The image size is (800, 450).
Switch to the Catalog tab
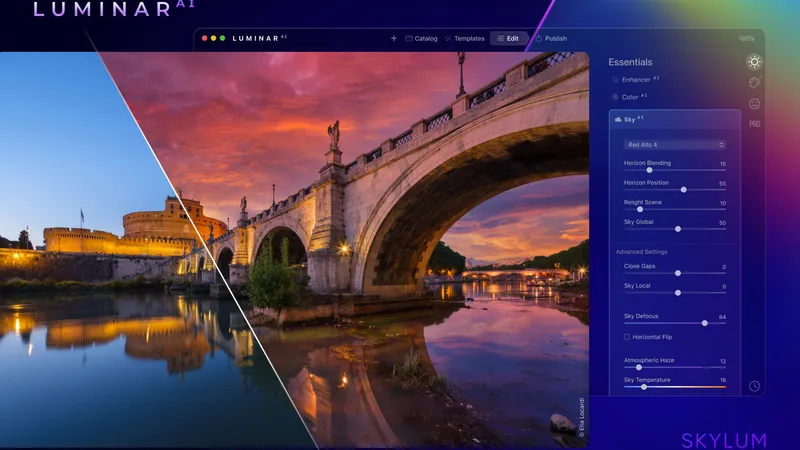pyautogui.click(x=421, y=38)
